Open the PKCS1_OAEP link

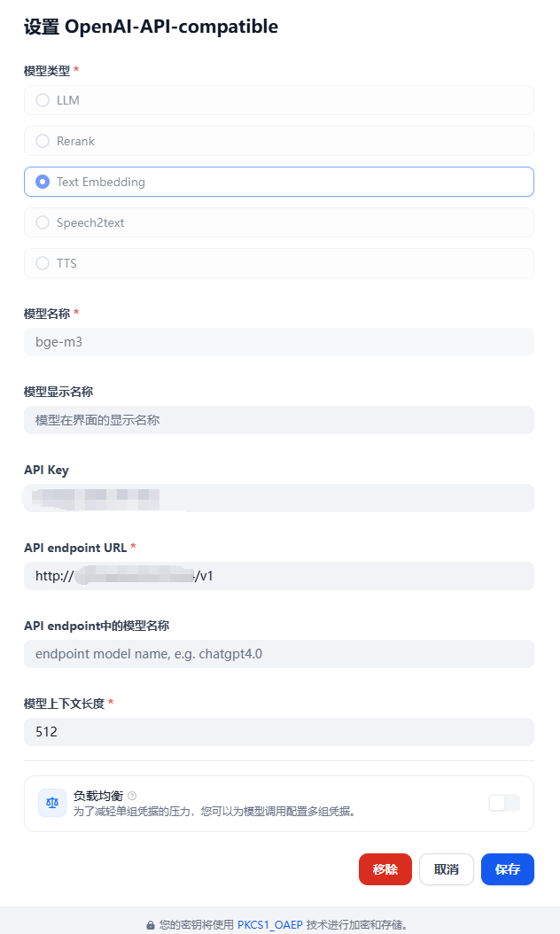pyautogui.click(x=270, y=925)
